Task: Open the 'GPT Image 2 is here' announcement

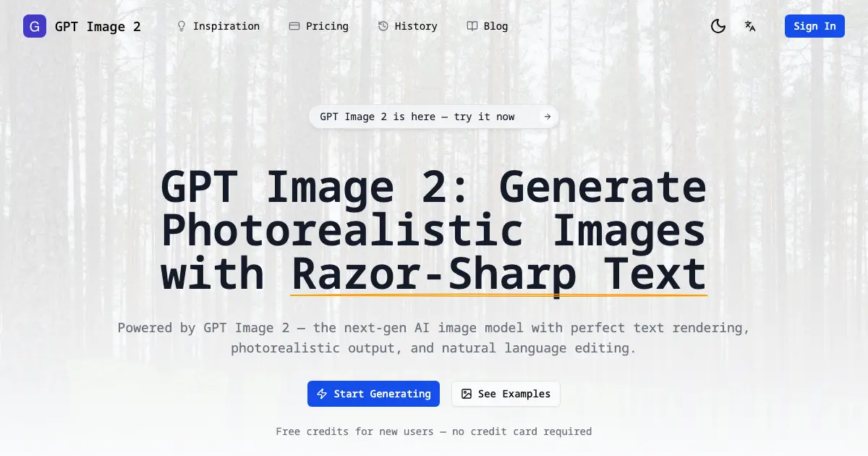Action: point(434,117)
